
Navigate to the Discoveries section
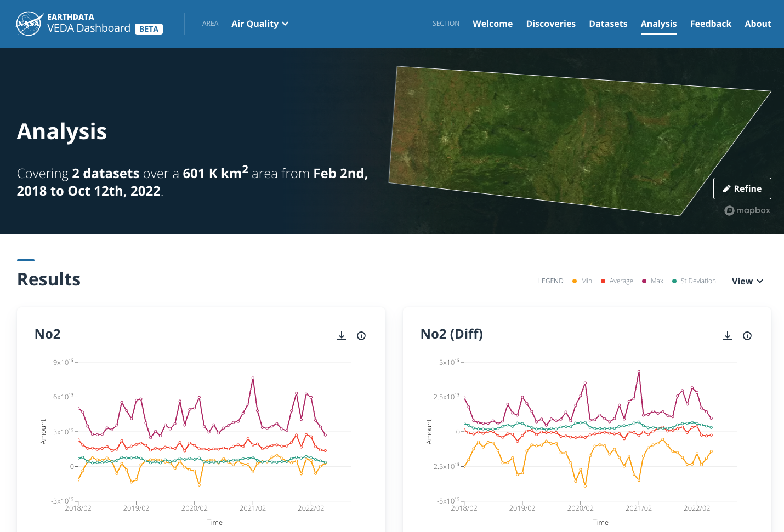pos(550,24)
